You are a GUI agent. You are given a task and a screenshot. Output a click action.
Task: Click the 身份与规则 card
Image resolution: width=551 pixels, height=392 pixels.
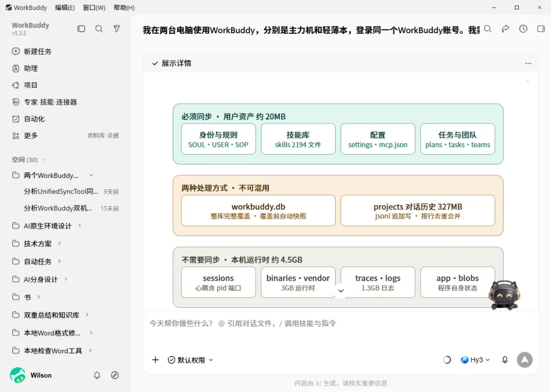click(218, 139)
